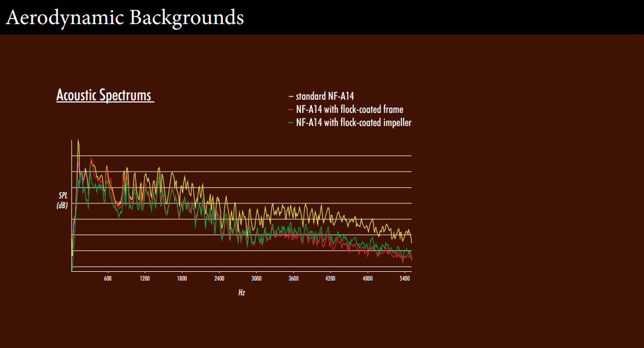Viewport: 644px width, 348px height.
Task: Click the "NF-A14 with flock-coated impeller" legend label
Action: (x=354, y=122)
